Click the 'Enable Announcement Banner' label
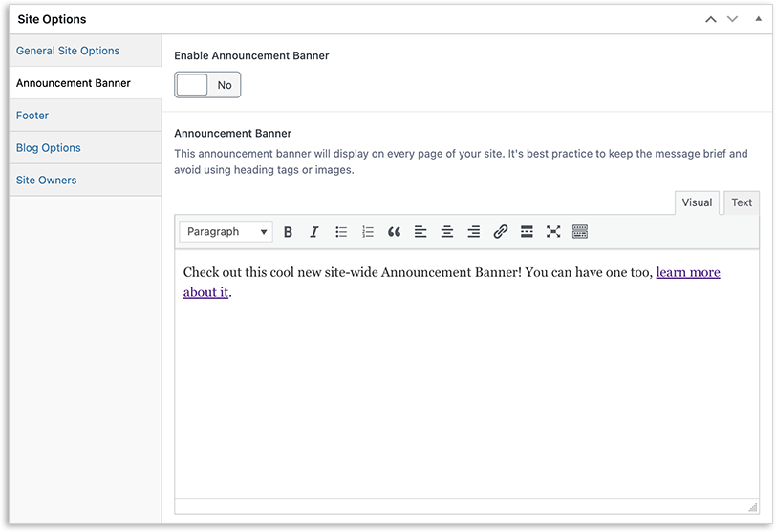This screenshot has width=776, height=532. coord(251,55)
